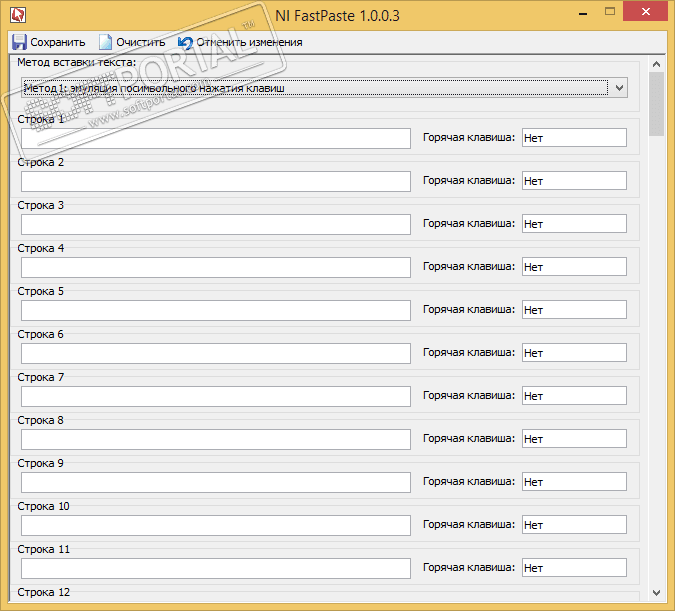Minimize the NI FastPaste window
Viewport: 675px width, 611px height.
click(x=583, y=13)
